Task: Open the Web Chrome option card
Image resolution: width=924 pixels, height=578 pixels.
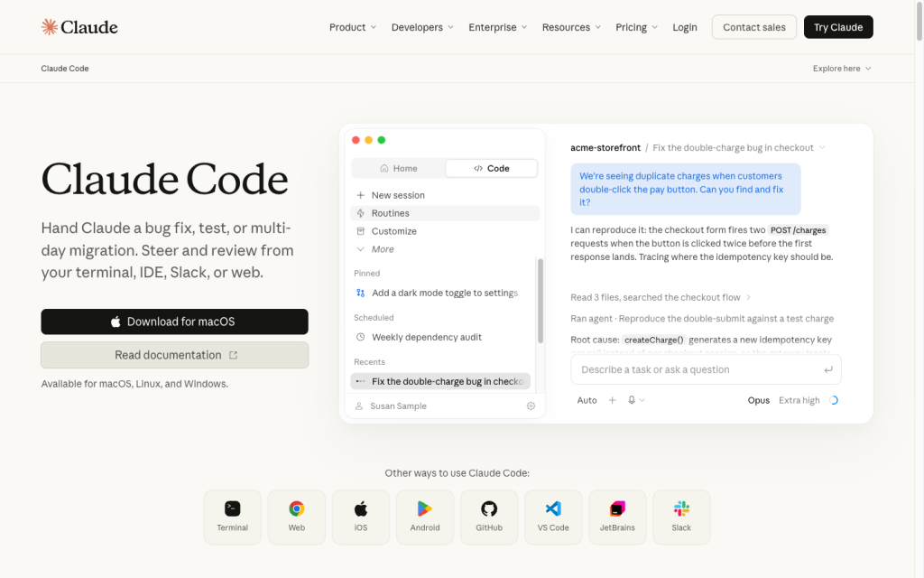Action: pyautogui.click(x=296, y=517)
